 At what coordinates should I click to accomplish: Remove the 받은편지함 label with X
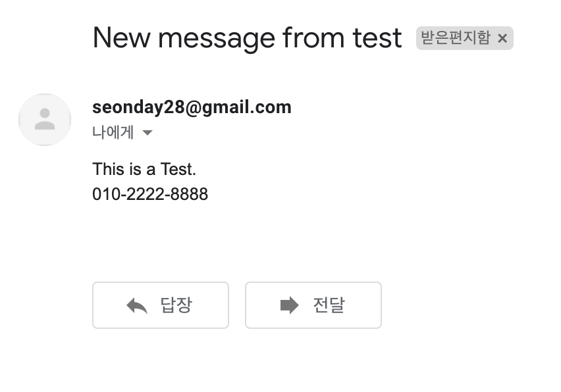coord(502,38)
